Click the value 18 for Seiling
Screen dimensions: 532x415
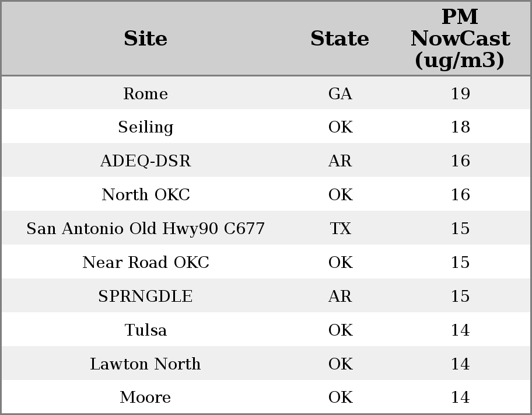coord(460,127)
